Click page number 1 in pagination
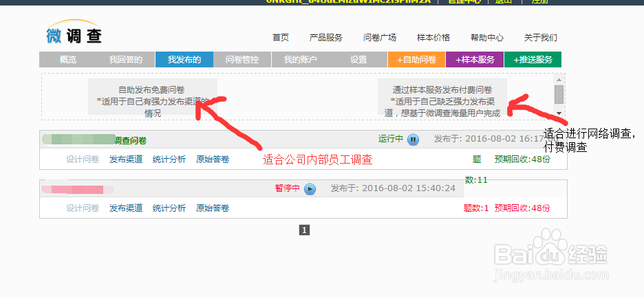Image resolution: width=644 pixels, height=297 pixels. pos(304,230)
